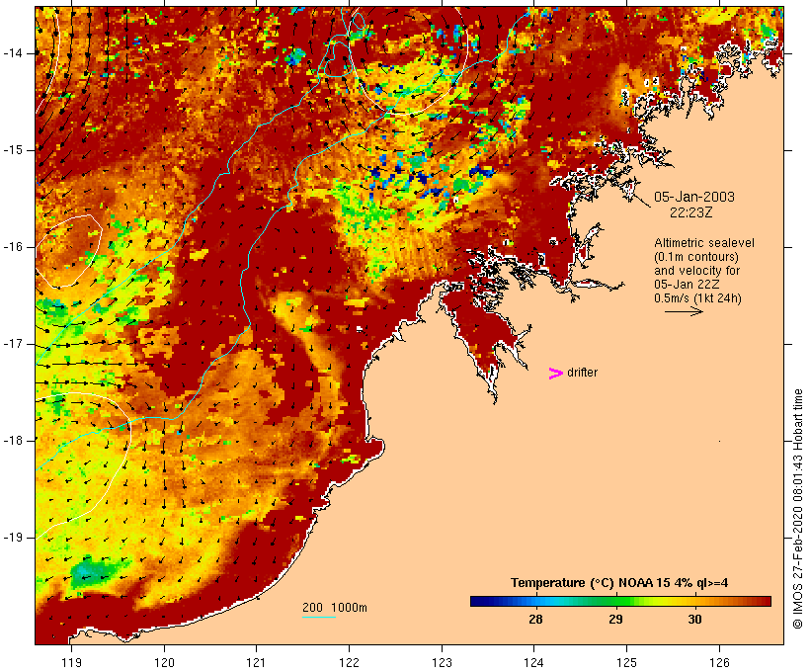The height and width of the screenshot is (672, 810).
Task: Click longitude axis label '123'
Action: (x=442, y=663)
